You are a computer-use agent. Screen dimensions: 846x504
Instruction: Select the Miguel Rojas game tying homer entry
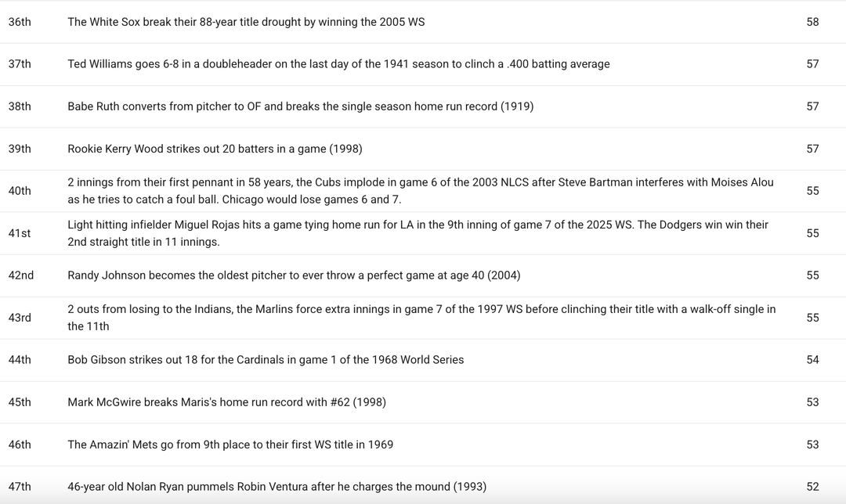(418, 233)
